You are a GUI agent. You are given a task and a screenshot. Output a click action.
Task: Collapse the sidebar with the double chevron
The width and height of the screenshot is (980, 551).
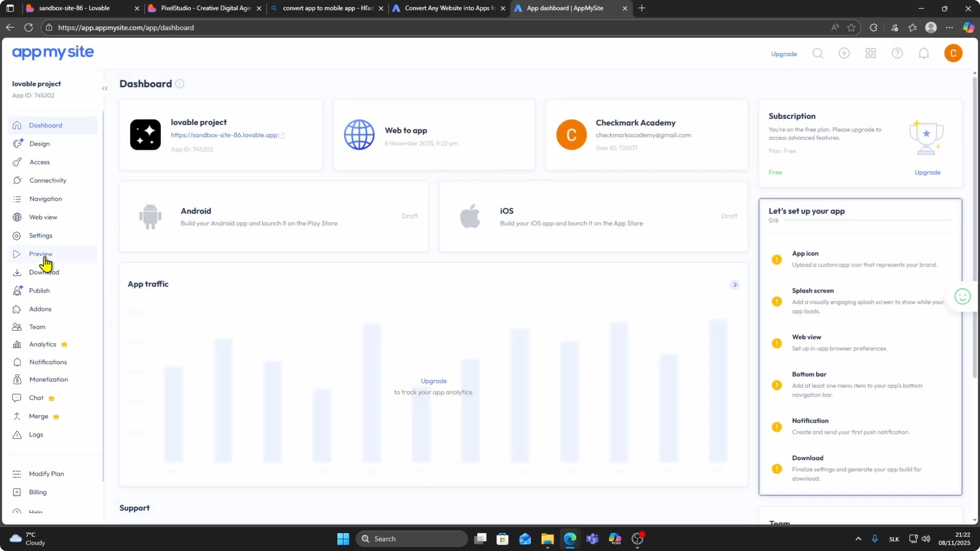(105, 88)
